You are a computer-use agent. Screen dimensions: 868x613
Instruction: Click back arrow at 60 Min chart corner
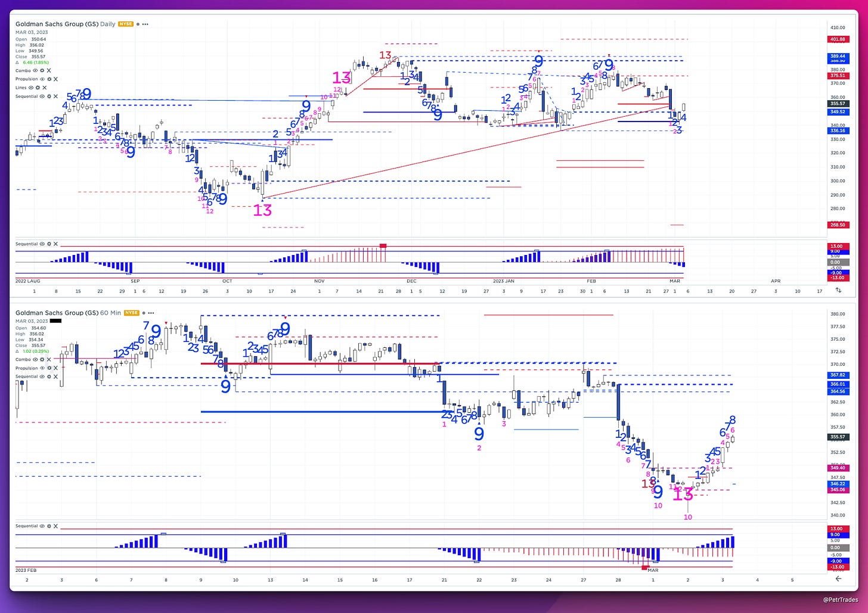pyautogui.click(x=838, y=578)
